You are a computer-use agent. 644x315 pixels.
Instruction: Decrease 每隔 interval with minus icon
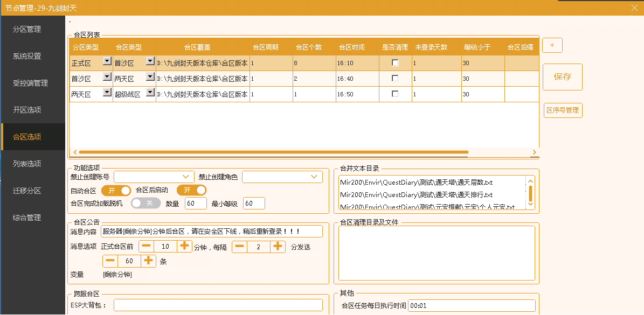coord(240,246)
